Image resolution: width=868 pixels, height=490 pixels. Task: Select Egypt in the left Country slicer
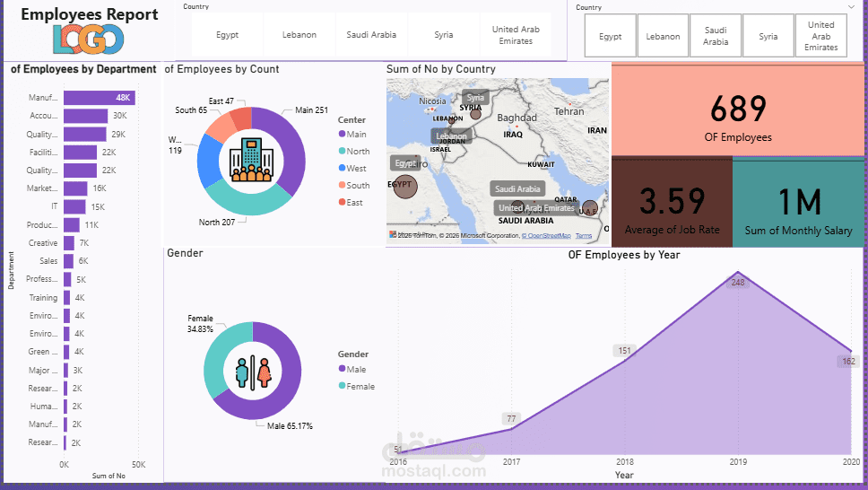pos(227,34)
